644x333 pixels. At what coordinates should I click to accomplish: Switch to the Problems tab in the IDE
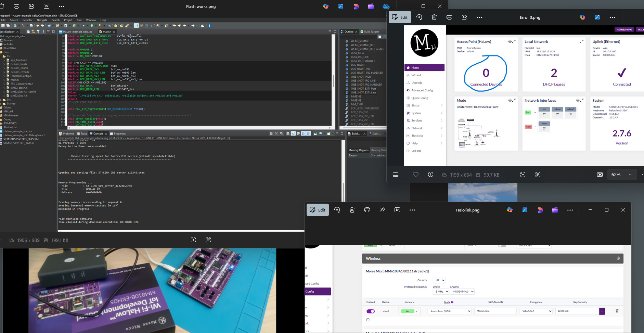tap(66, 133)
